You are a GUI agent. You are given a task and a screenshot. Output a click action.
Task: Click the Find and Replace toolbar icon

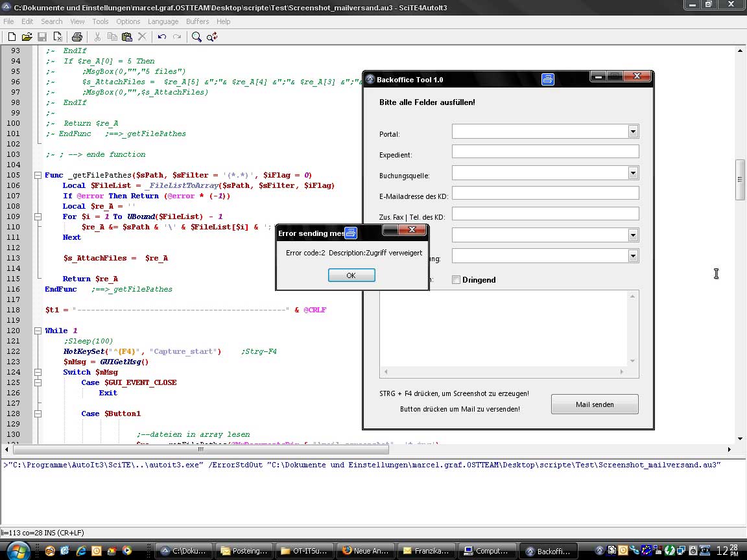pyautogui.click(x=212, y=37)
